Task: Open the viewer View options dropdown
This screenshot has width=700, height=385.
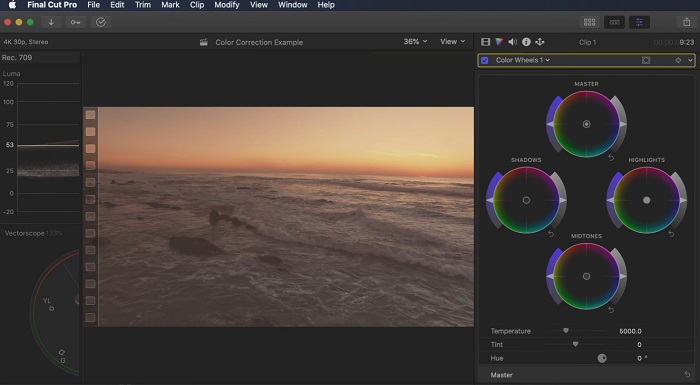Action: click(x=452, y=42)
